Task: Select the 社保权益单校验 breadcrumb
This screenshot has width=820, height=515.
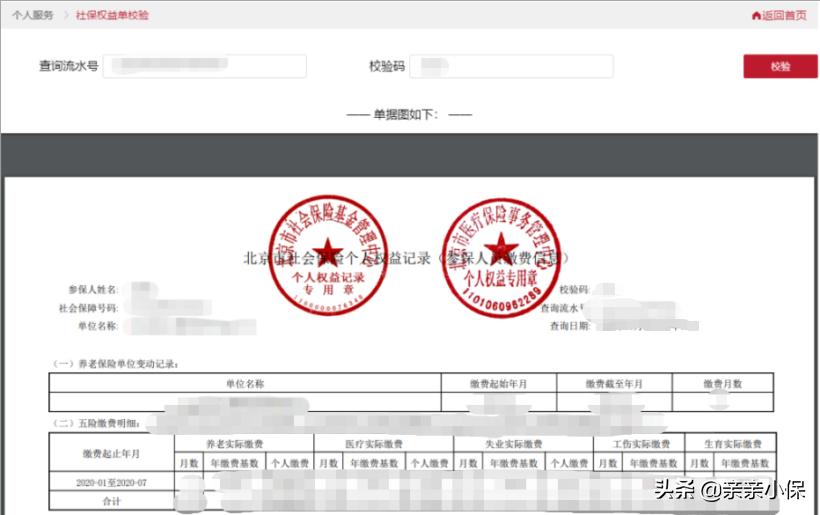Action: [112, 15]
